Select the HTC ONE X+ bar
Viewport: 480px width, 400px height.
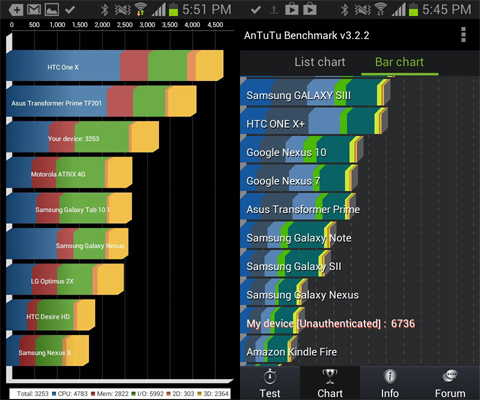point(314,121)
